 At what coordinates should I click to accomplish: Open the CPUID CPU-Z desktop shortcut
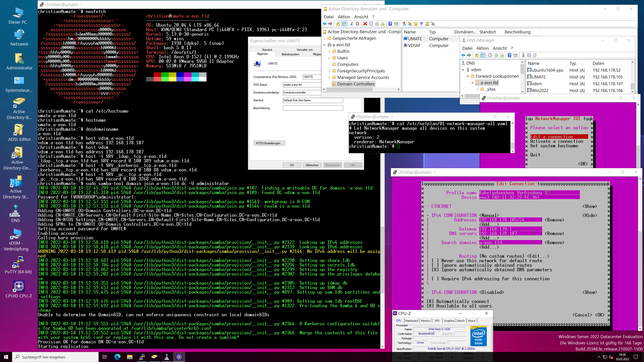19,289
